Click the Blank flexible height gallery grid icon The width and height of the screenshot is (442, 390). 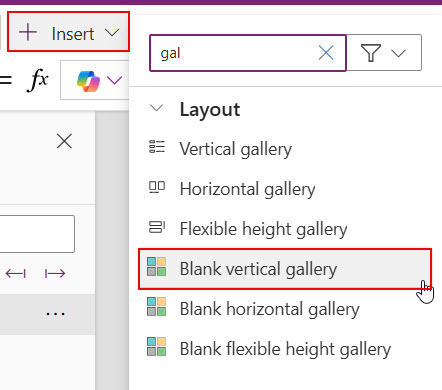(156, 347)
